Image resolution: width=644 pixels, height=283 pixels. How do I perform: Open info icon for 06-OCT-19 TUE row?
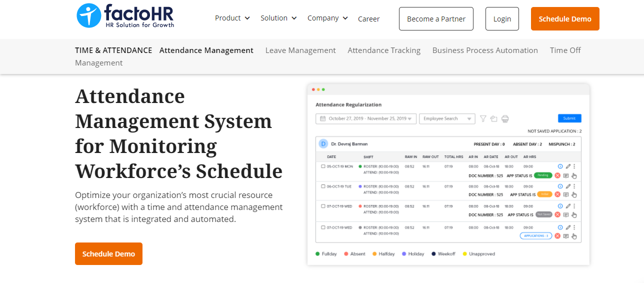(560, 186)
